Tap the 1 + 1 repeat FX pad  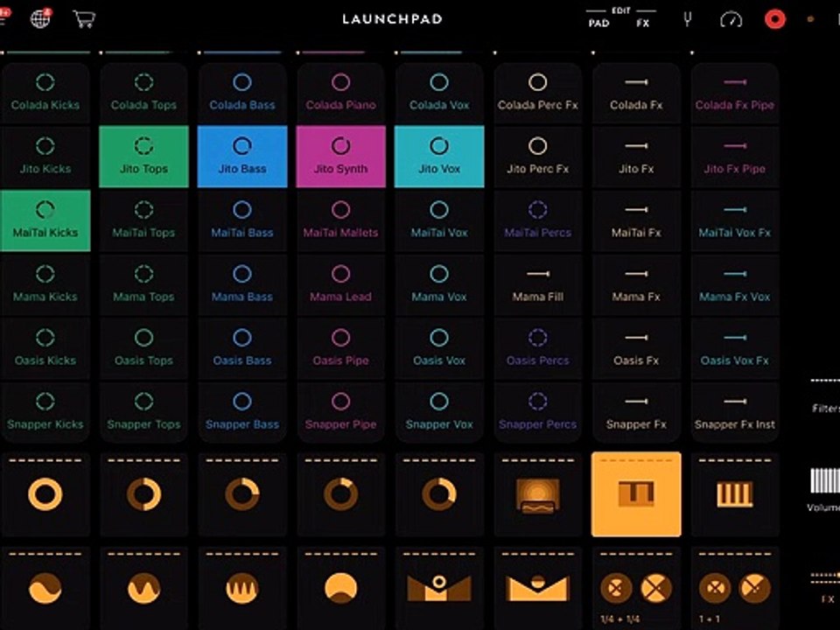[x=735, y=588]
